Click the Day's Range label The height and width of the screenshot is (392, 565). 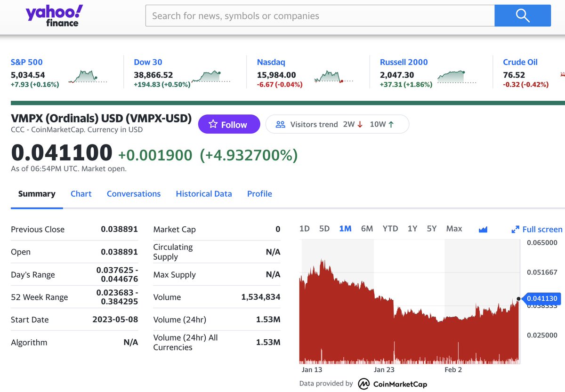point(33,275)
